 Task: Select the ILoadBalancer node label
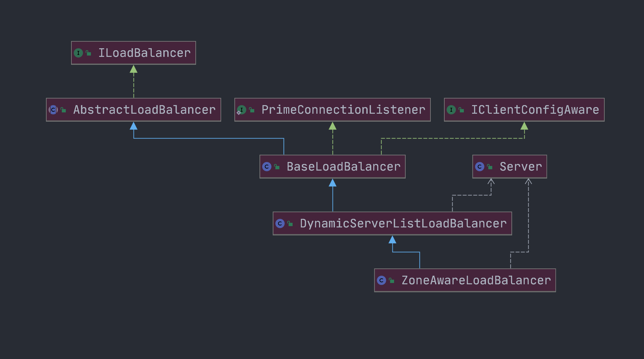coord(144,53)
